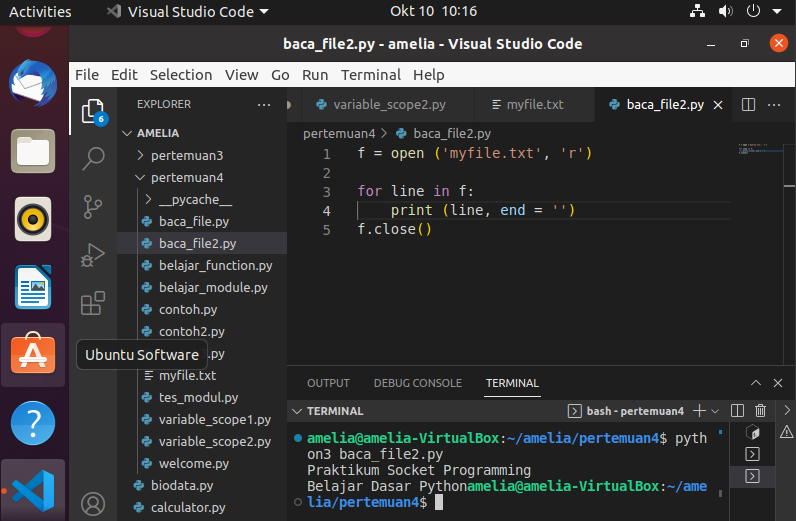The height and width of the screenshot is (521, 796).
Task: Launch Rhythmbox from the dock
Action: (33, 219)
